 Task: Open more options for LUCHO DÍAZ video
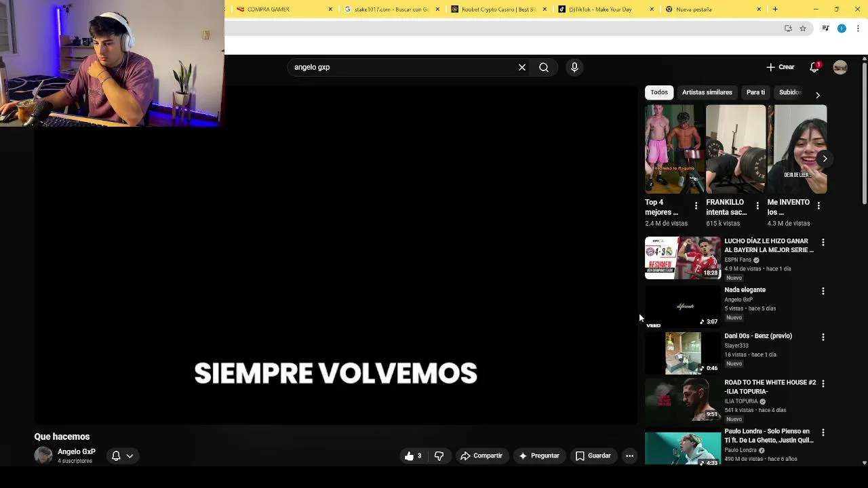point(823,242)
